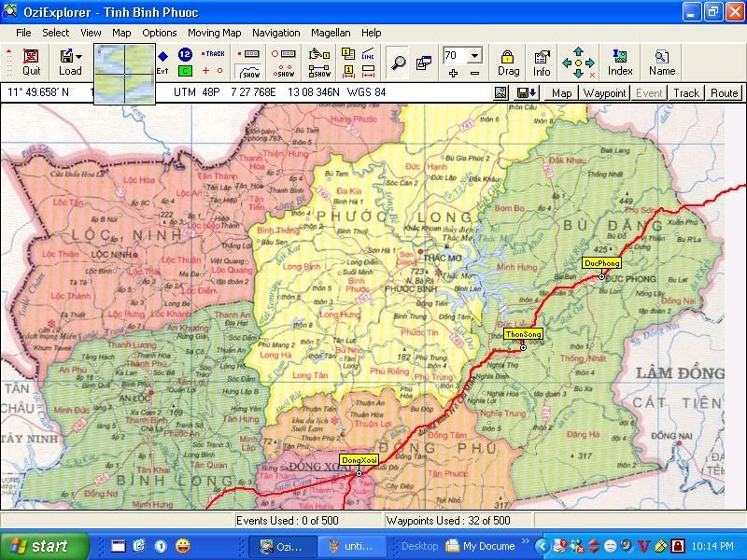747x560 pixels.
Task: Select the DongXoai waypoint label
Action: coord(359,460)
